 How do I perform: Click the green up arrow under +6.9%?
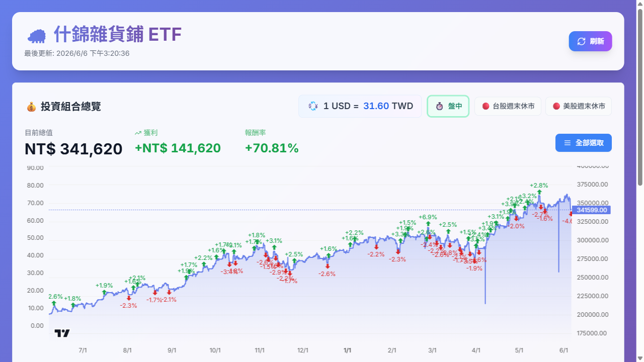tap(428, 224)
